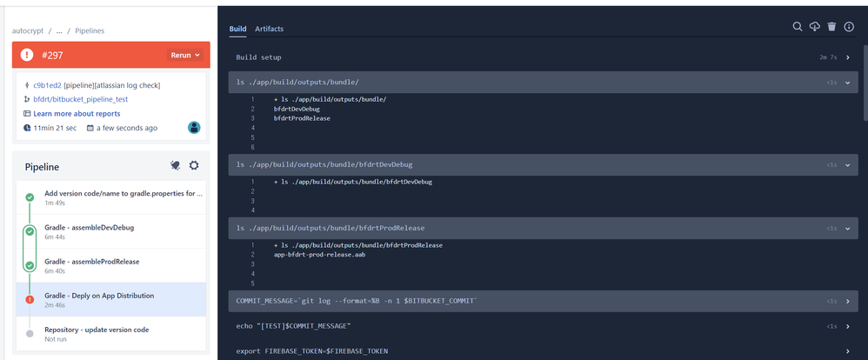Switch to the Artifacts tab
This screenshot has width=868, height=360.
coord(269,29)
